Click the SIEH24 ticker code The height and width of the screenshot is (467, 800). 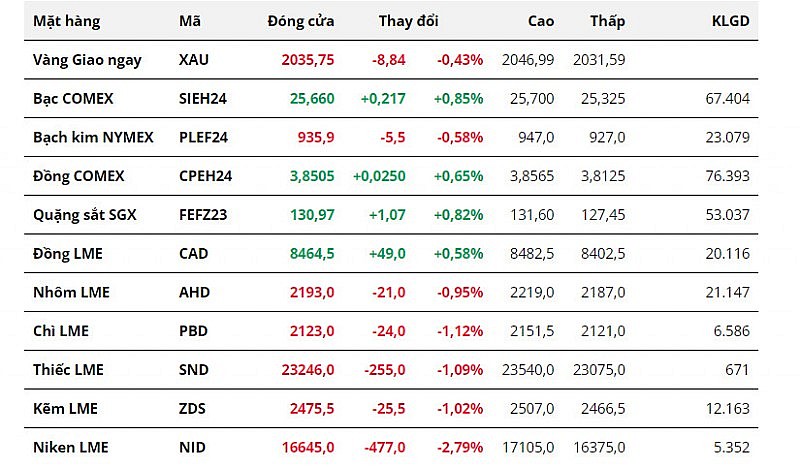click(x=203, y=98)
